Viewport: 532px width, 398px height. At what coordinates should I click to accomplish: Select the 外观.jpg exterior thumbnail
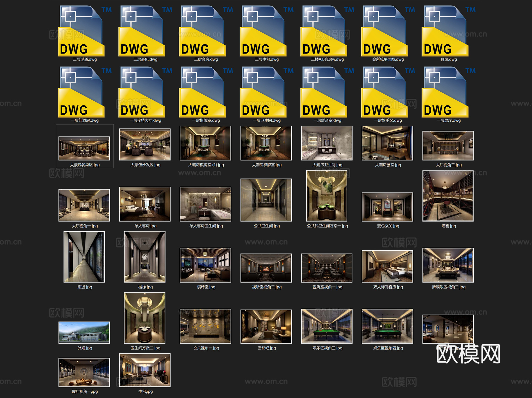(84, 333)
